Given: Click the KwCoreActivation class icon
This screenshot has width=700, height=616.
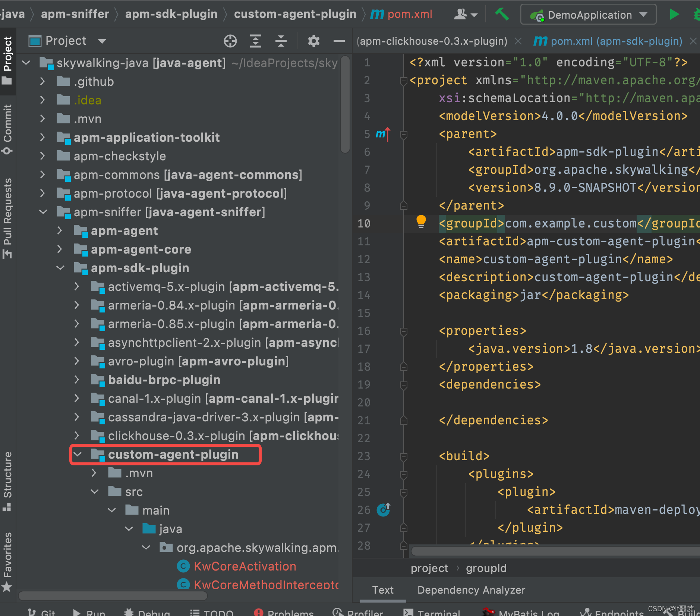Looking at the screenshot, I should click(183, 566).
